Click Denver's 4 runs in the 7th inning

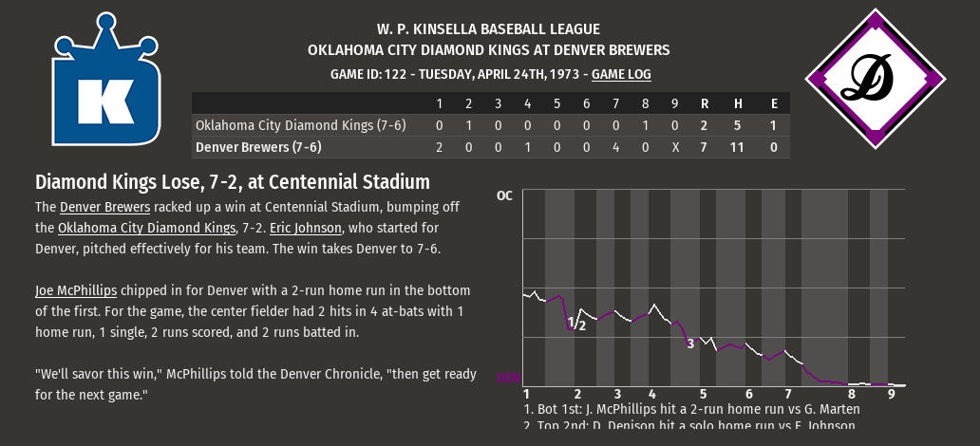click(615, 147)
